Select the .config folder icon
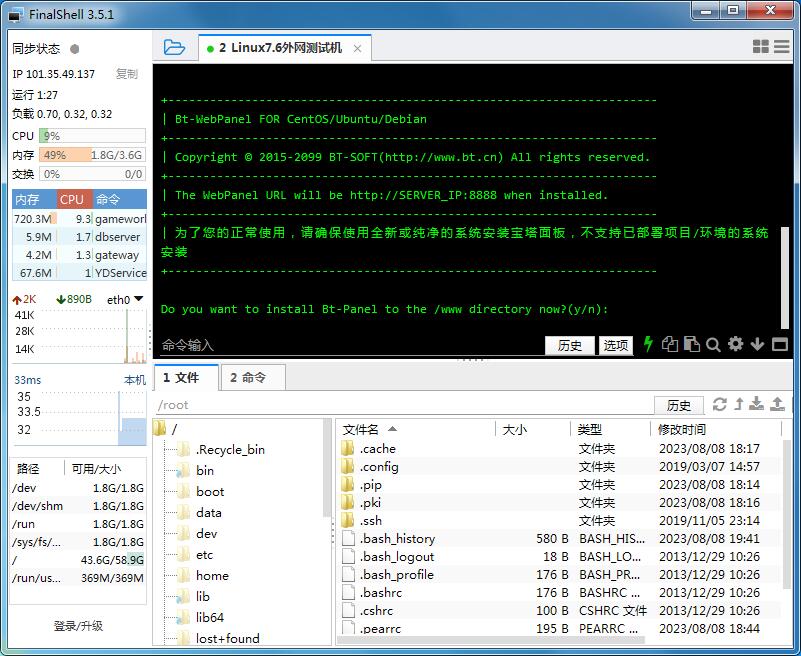This screenshot has width=801, height=656. [x=347, y=466]
